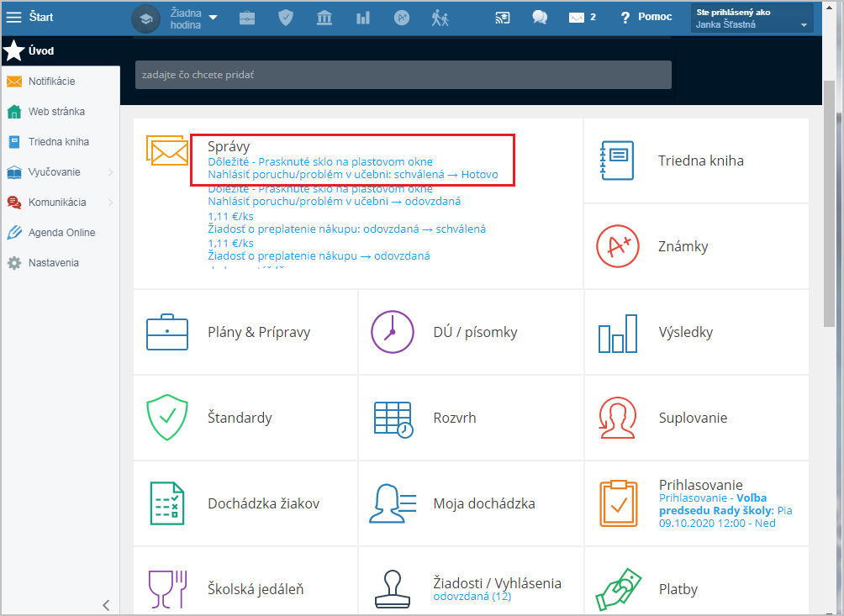Select Triedna kniha in the sidebar

click(58, 142)
